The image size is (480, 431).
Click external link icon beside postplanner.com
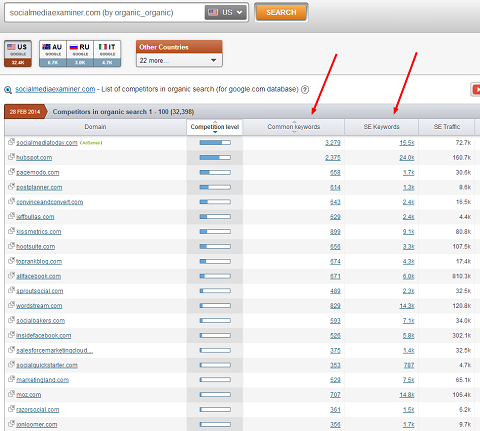tap(11, 186)
